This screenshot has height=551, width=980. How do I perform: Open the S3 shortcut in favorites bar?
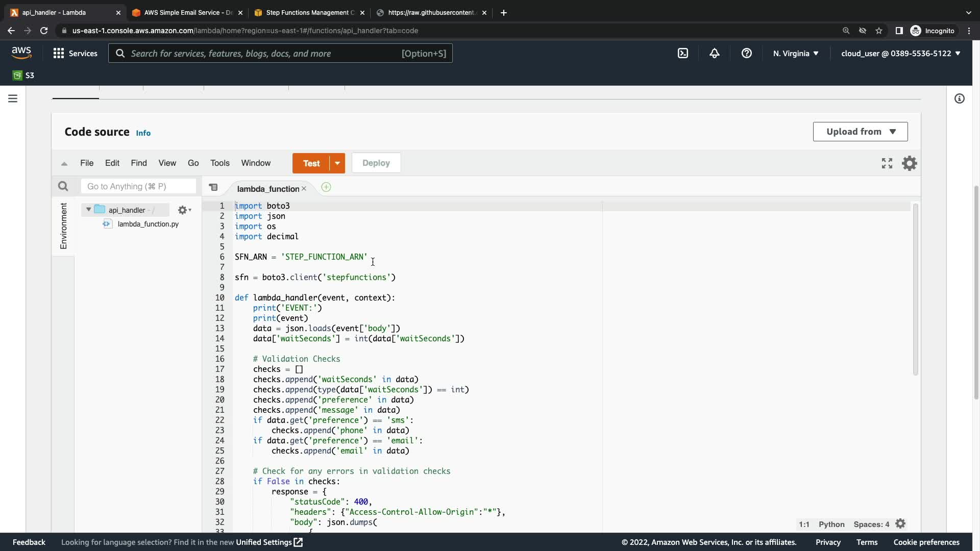23,76
